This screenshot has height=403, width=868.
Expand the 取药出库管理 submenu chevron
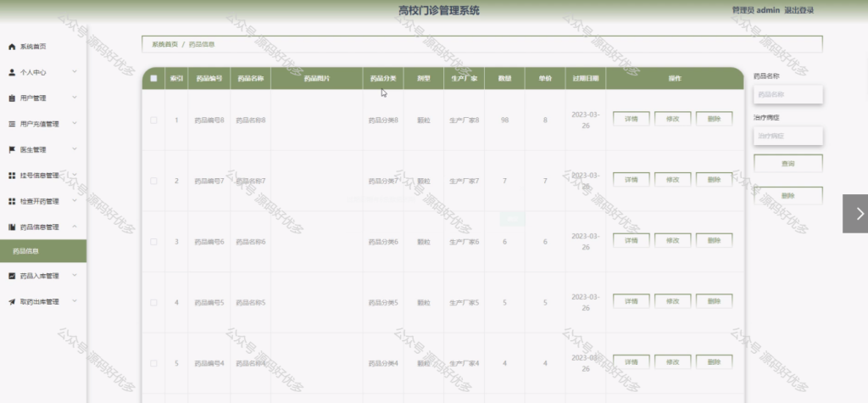point(75,301)
